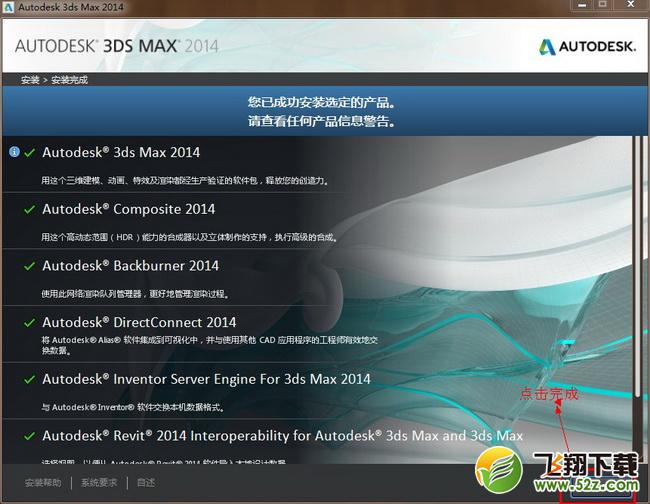The image size is (650, 504).
Task: Click the Autodesk logo in the header
Action: (x=587, y=46)
